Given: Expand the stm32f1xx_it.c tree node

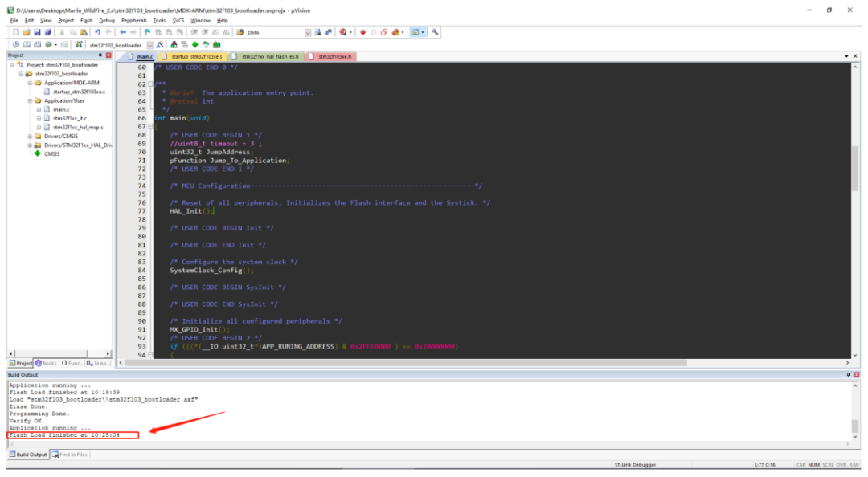Looking at the screenshot, I should point(39,118).
